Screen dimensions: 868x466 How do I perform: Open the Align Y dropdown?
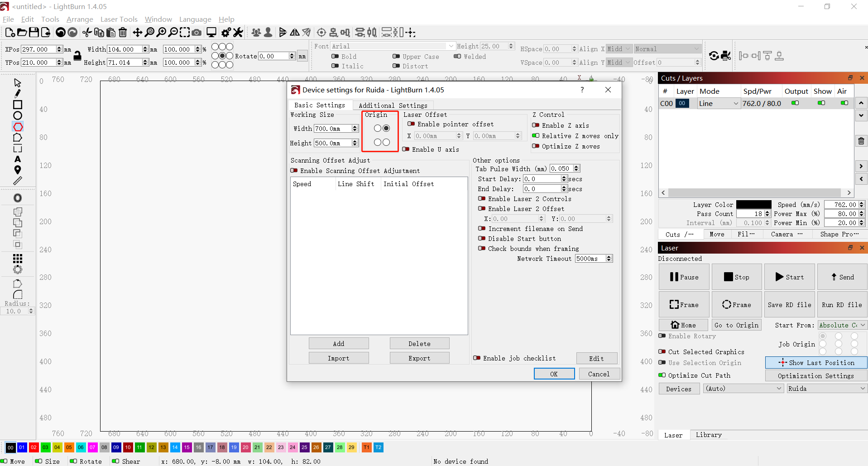tap(619, 62)
